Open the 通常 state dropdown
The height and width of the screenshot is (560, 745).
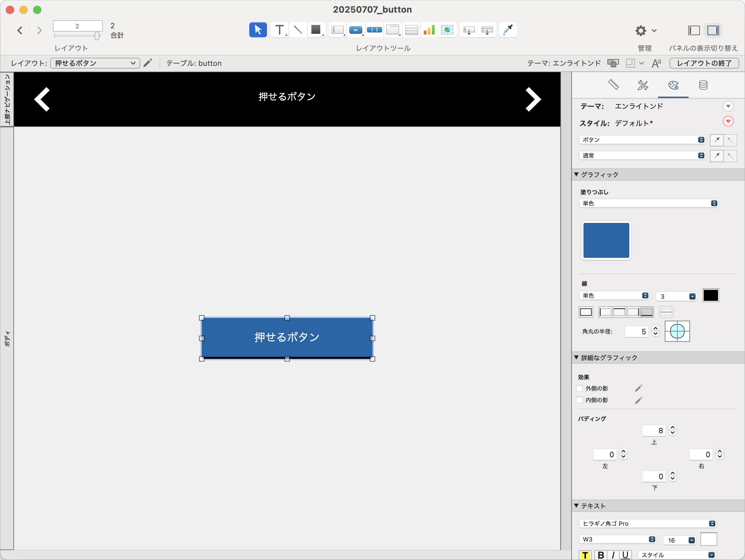(x=642, y=155)
